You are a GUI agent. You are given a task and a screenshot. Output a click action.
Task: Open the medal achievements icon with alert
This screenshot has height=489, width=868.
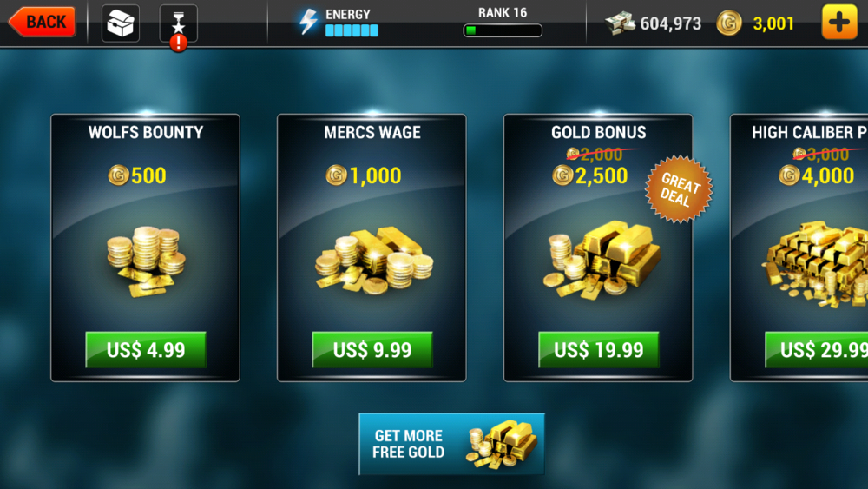point(178,25)
